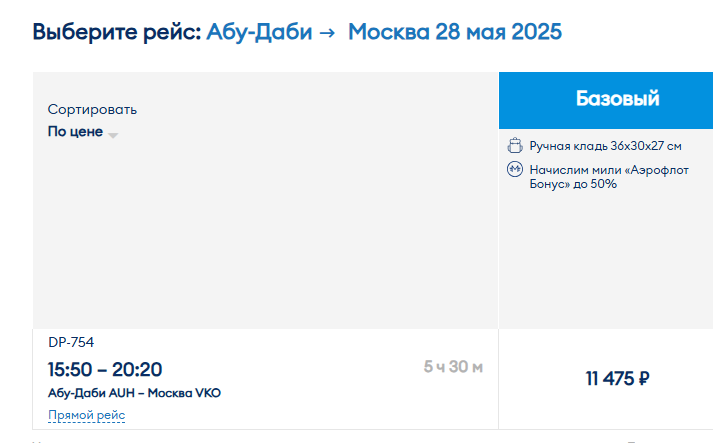The height and width of the screenshot is (443, 713).
Task: Click the "Абу-Даби" city in the heading
Action: [259, 32]
